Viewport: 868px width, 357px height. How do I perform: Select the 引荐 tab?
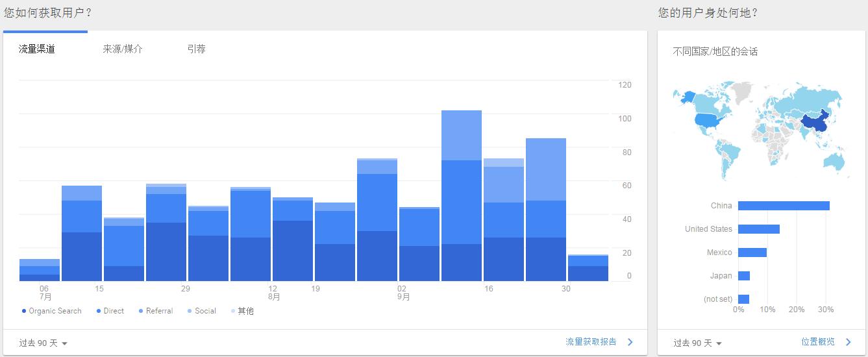pos(196,49)
